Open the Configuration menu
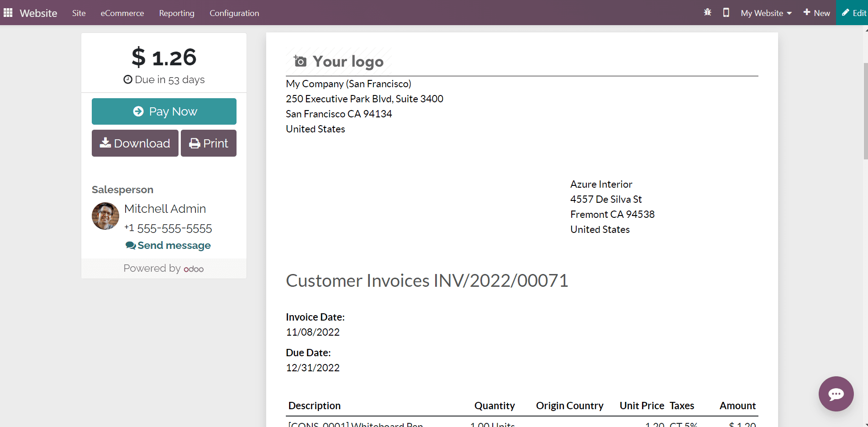This screenshot has width=868, height=427. pyautogui.click(x=234, y=13)
